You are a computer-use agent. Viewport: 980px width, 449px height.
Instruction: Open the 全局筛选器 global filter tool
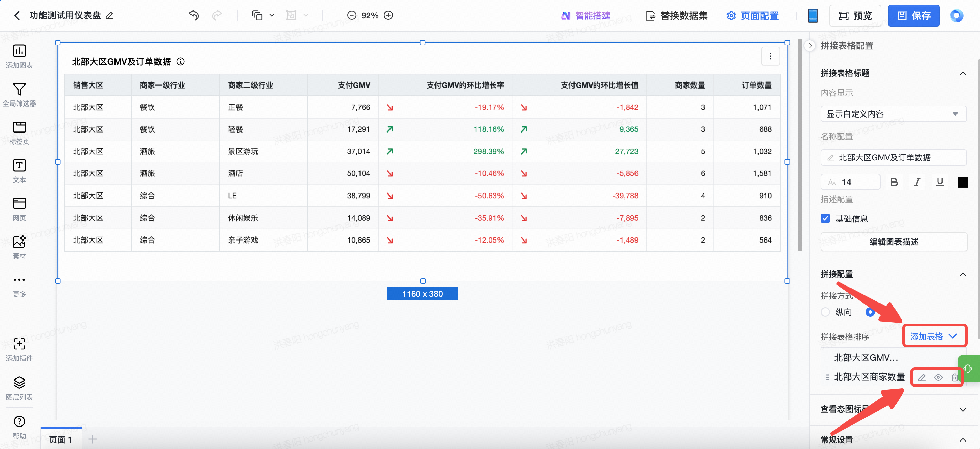point(19,95)
